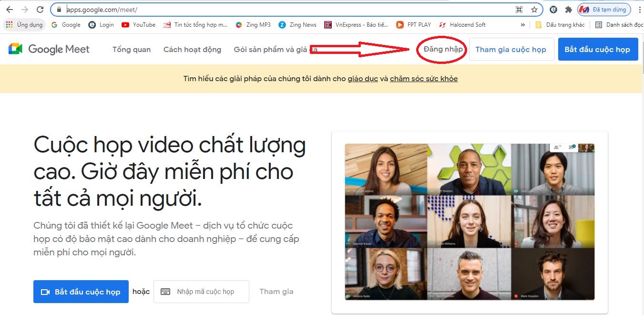Open the Zing News bookmark

[x=298, y=25]
